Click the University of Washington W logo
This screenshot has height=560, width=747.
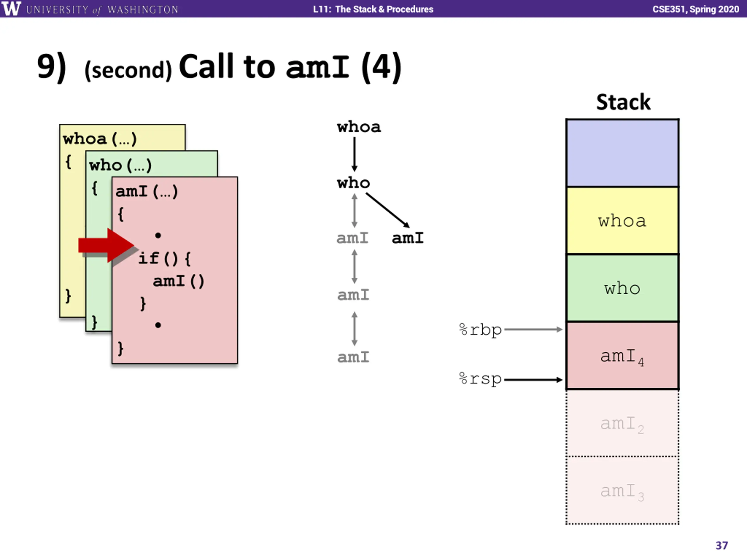pos(11,8)
